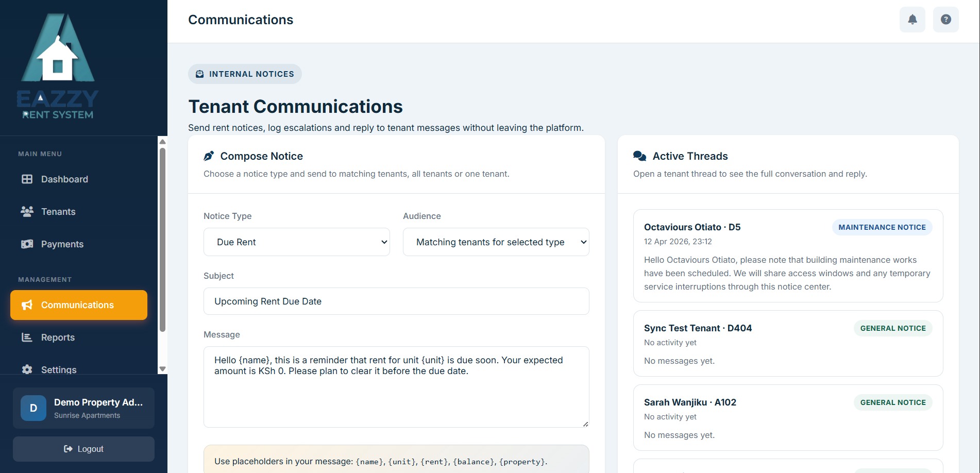
Task: Click the Tenant Communications heading
Action: pos(295,107)
